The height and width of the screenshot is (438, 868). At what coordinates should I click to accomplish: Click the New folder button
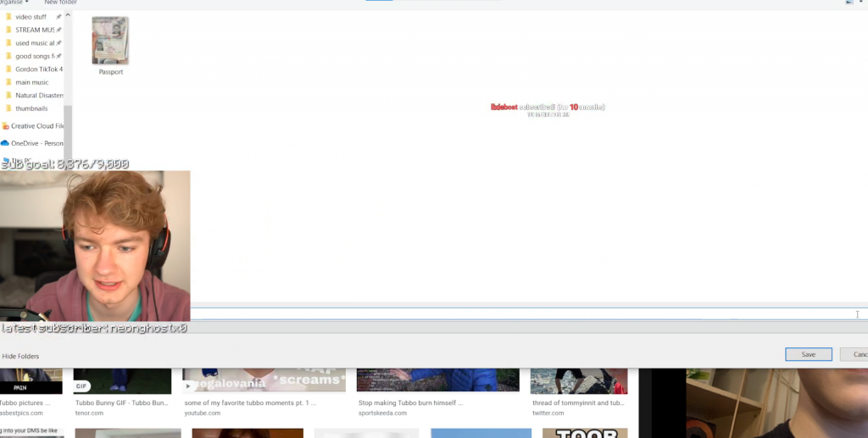[x=60, y=3]
